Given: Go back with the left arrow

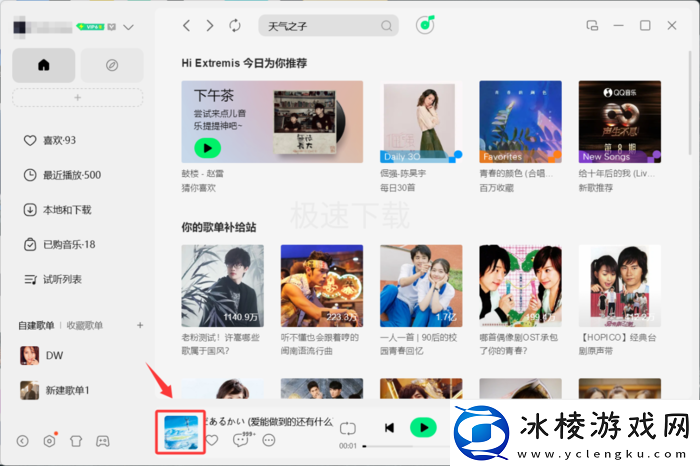Looking at the screenshot, I should tap(187, 26).
